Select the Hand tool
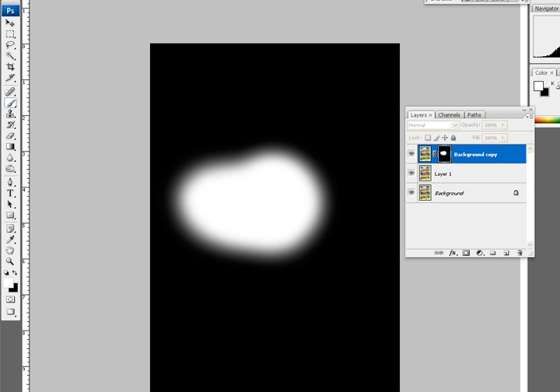The image size is (560, 392). pyautogui.click(x=11, y=250)
